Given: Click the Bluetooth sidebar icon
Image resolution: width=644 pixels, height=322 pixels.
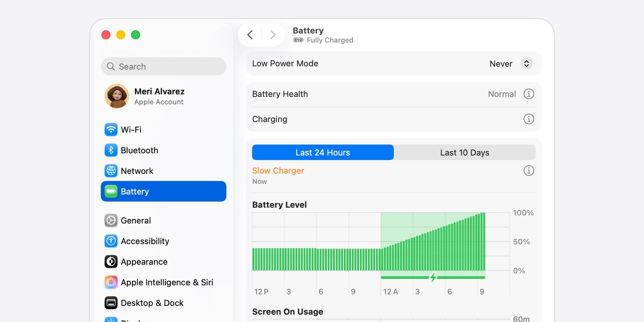Looking at the screenshot, I should [111, 150].
